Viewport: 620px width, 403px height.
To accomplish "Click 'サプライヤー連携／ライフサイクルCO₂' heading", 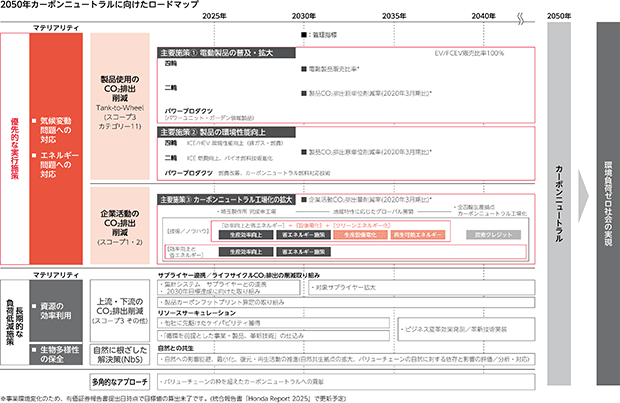I will tap(238, 275).
